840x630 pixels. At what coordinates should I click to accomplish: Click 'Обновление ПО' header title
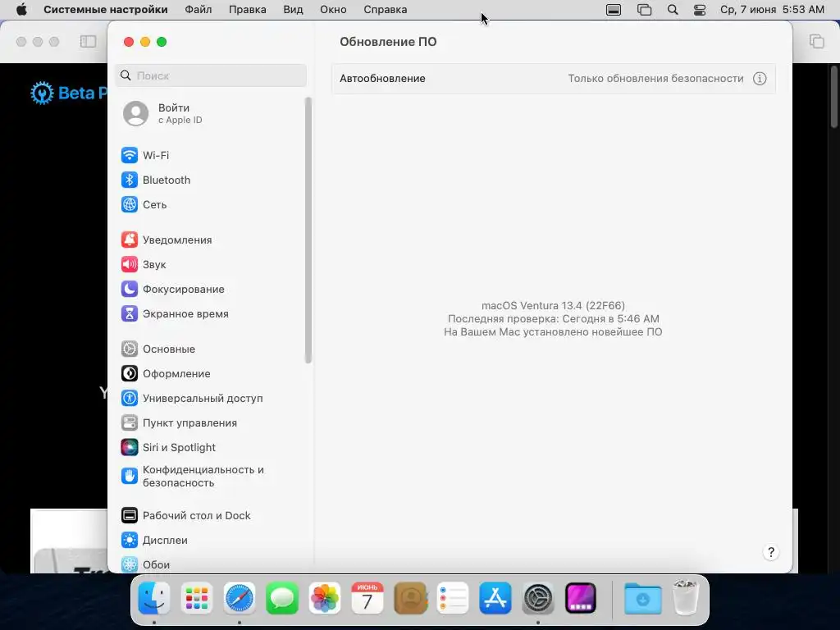(388, 42)
